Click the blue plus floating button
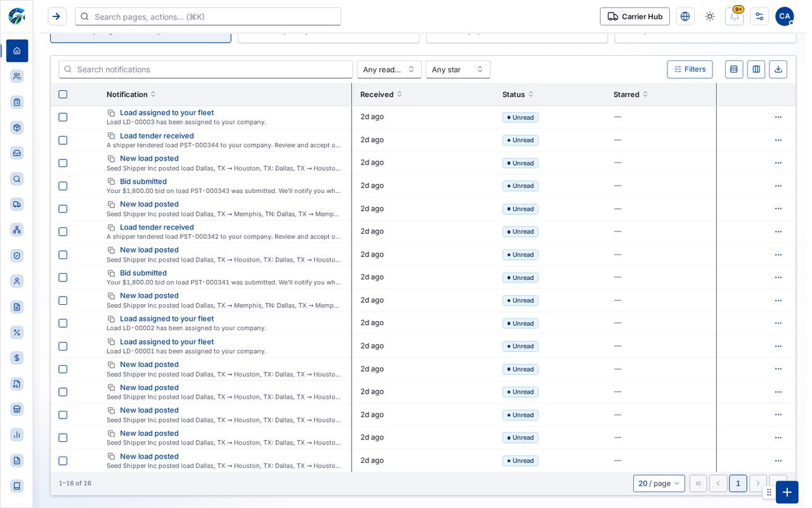Screen dimensions: 812x508 tap(787, 492)
